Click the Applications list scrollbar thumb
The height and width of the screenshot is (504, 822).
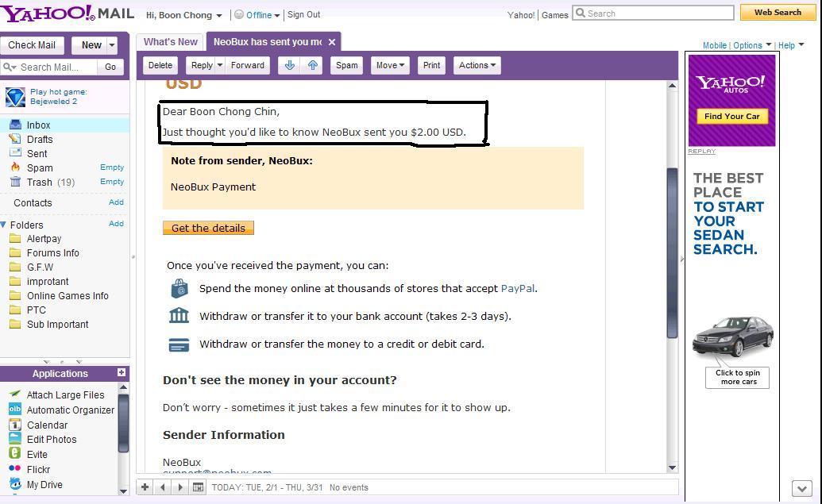pyautogui.click(x=123, y=423)
